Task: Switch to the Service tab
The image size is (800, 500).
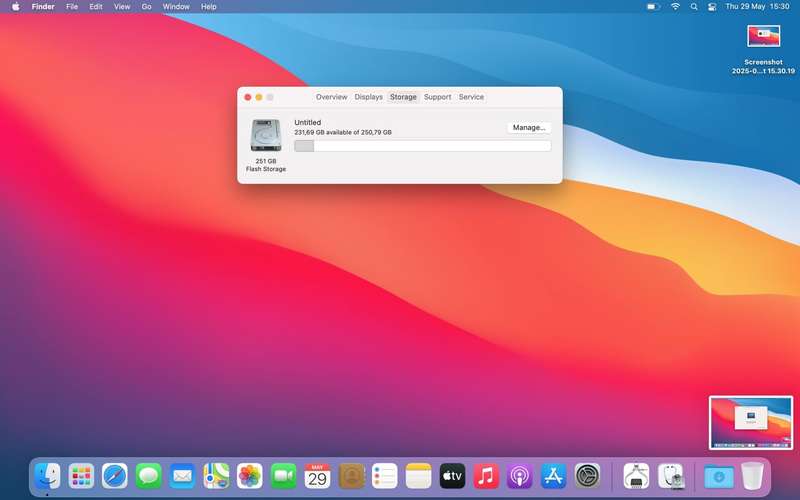Action: (x=471, y=97)
